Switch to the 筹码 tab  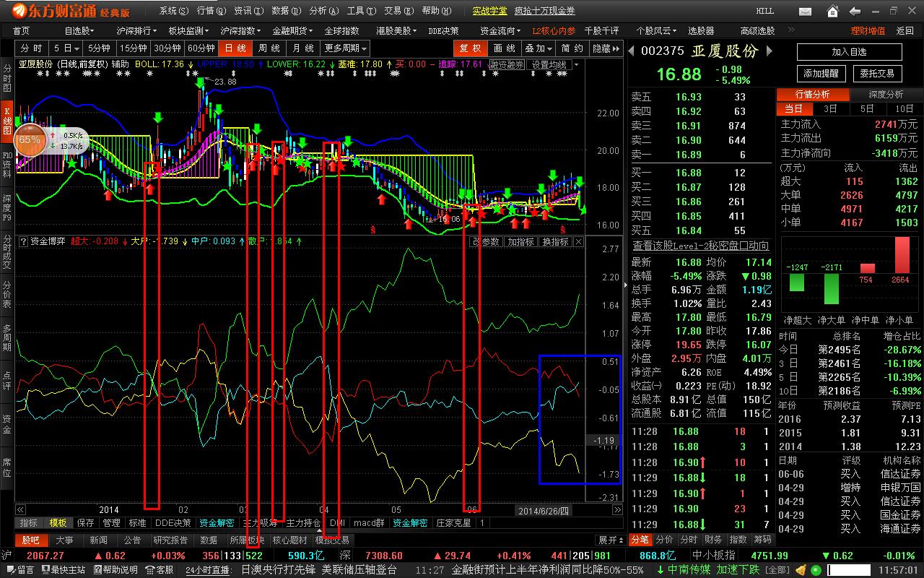coord(762,540)
